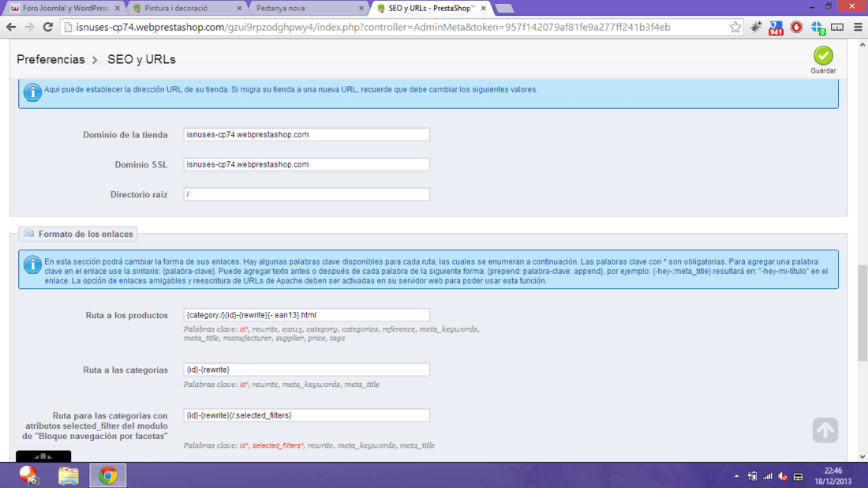
Task: Click the selected_filters category route field
Action: [307, 415]
